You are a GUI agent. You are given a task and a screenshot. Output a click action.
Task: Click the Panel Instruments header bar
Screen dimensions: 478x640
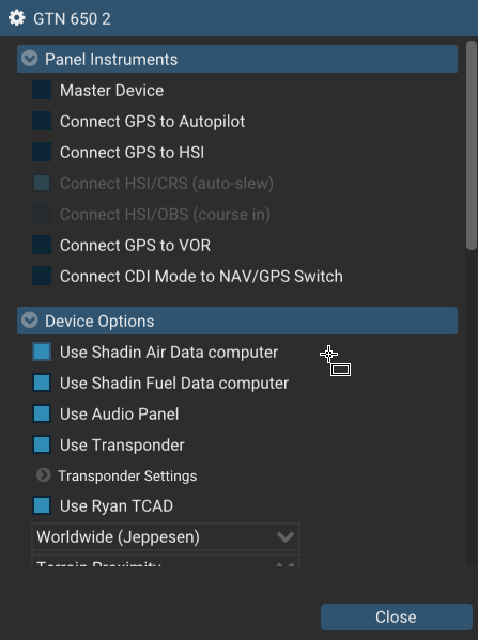(x=237, y=59)
